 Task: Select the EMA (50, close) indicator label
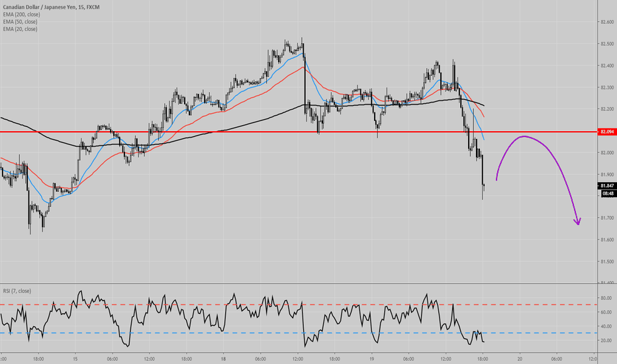pyautogui.click(x=18, y=21)
